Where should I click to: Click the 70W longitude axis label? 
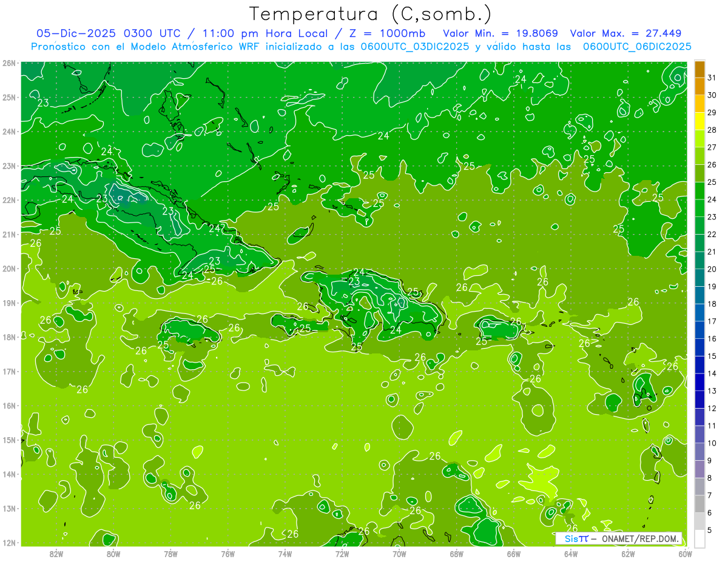(x=399, y=554)
